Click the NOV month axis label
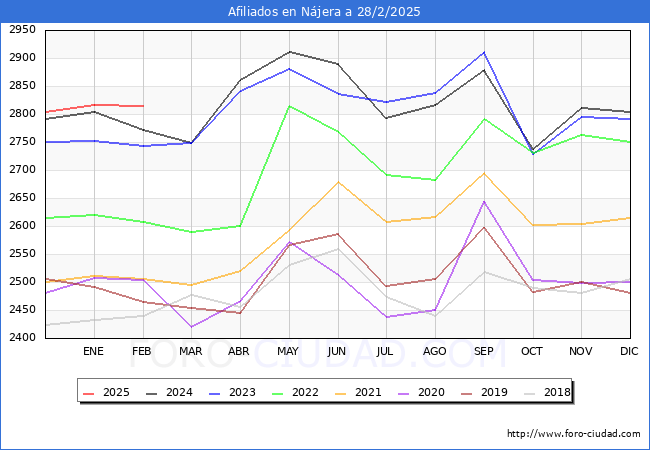Image resolution: width=650 pixels, height=450 pixels. (x=580, y=351)
